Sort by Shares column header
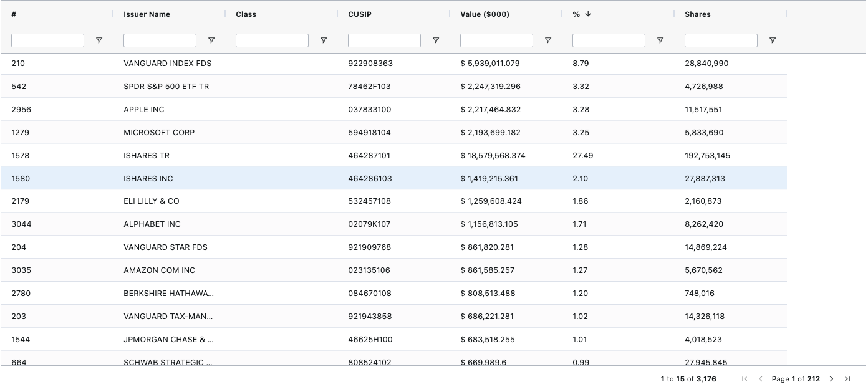The height and width of the screenshot is (392, 868). pyautogui.click(x=697, y=14)
